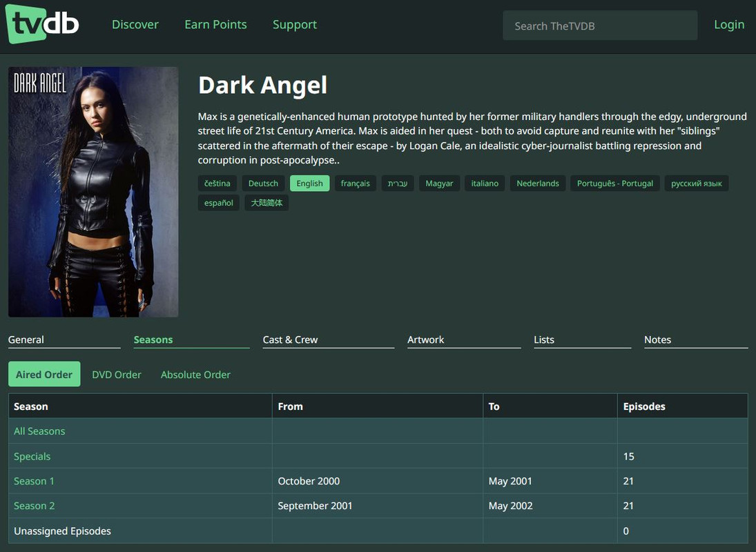Switch language to Português - Portugal
The height and width of the screenshot is (552, 756).
(614, 184)
